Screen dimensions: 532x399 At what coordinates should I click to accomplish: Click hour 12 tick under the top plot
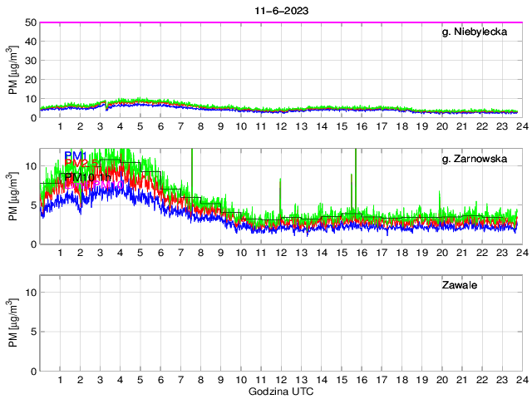[x=281, y=126]
